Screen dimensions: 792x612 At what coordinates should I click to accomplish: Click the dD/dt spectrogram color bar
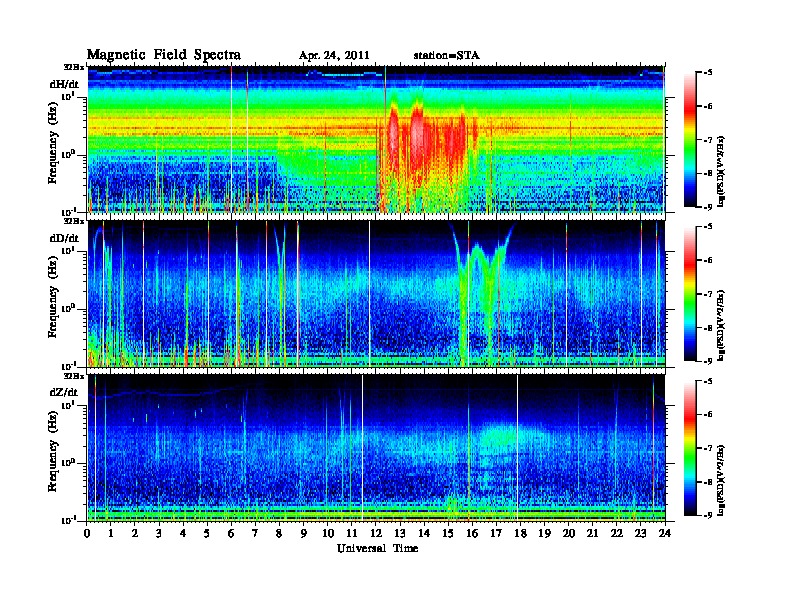tap(690, 294)
